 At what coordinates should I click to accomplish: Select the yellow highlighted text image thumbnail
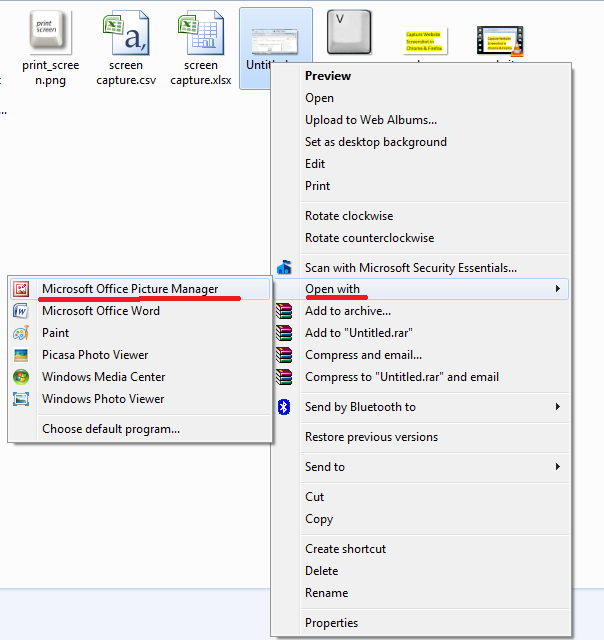(424, 41)
